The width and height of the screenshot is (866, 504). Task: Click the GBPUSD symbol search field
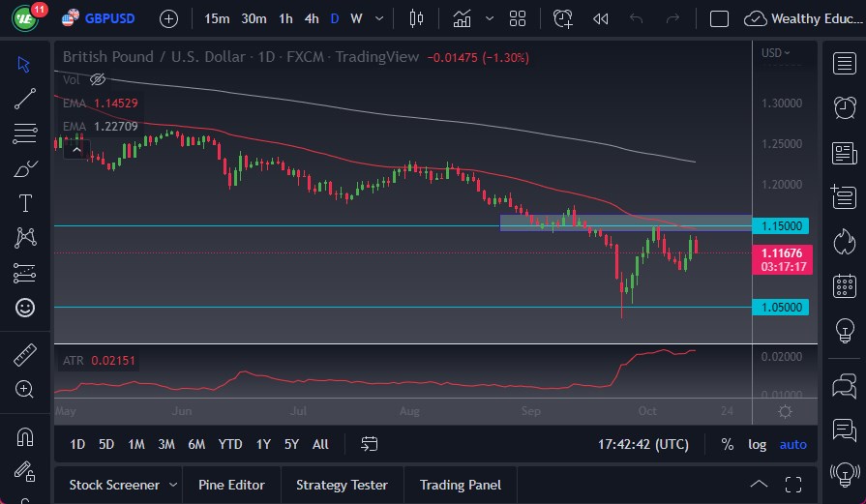tap(108, 18)
